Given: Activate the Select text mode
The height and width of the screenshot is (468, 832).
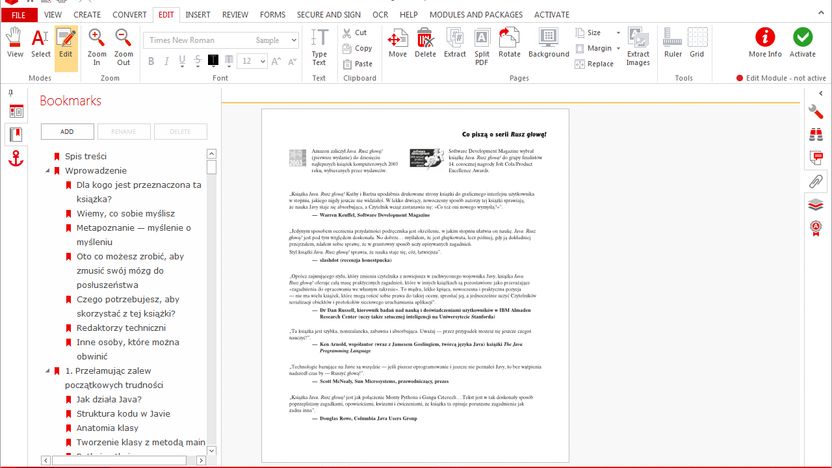Looking at the screenshot, I should pos(40,42).
